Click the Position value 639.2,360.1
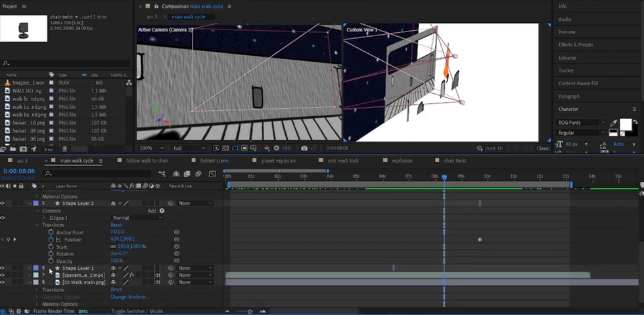Screen dimensions: 644x315 (x=122, y=239)
